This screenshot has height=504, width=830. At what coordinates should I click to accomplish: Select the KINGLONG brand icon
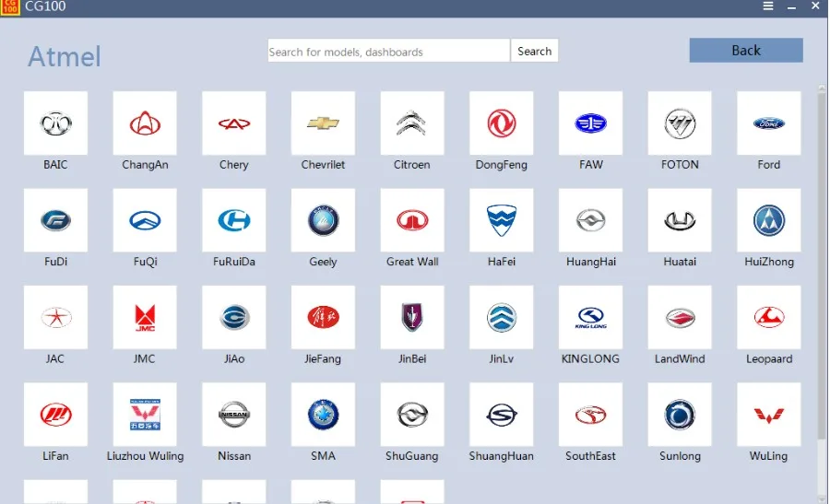[591, 317]
